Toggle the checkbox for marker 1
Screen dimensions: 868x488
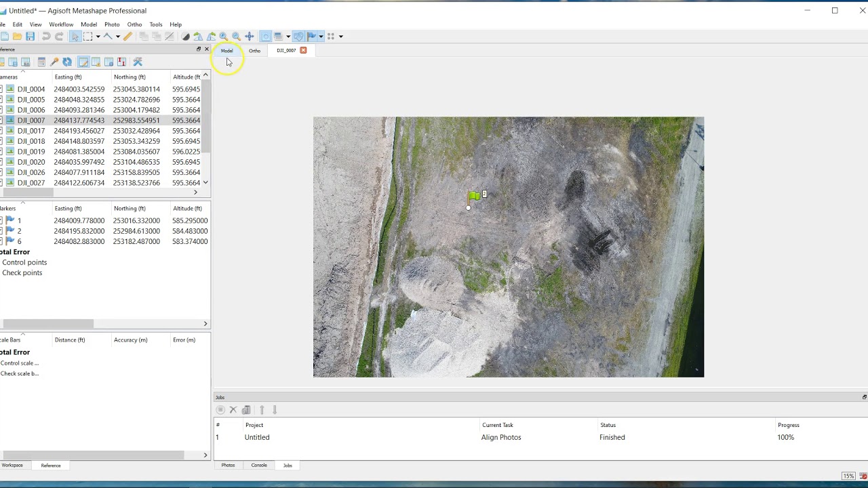1,221
